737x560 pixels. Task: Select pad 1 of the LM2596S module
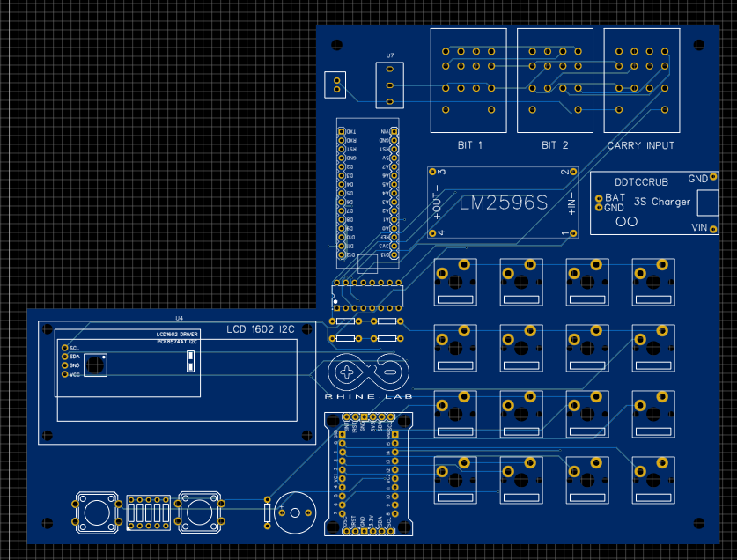click(573, 233)
